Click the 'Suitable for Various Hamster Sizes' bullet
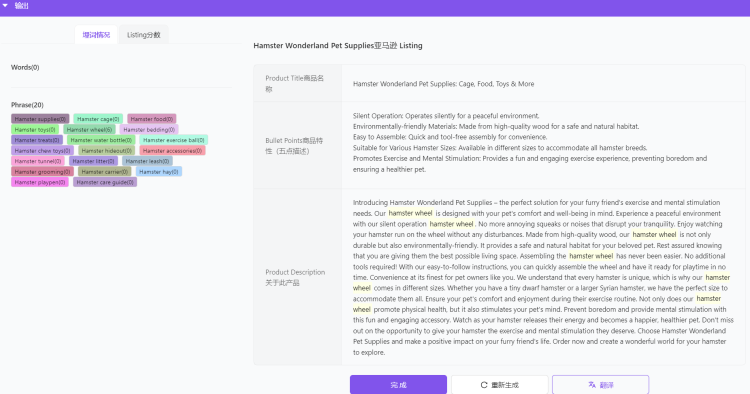The image size is (750, 394). (x=500, y=148)
